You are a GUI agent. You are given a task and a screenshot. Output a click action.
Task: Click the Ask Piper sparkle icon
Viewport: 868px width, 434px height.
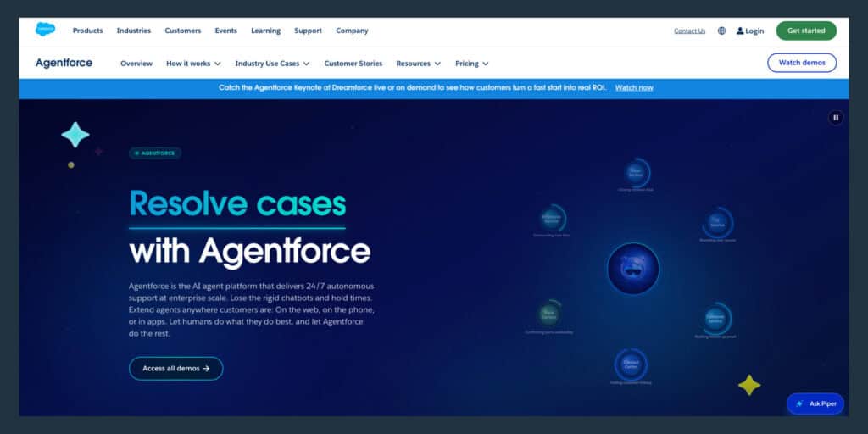click(x=799, y=404)
